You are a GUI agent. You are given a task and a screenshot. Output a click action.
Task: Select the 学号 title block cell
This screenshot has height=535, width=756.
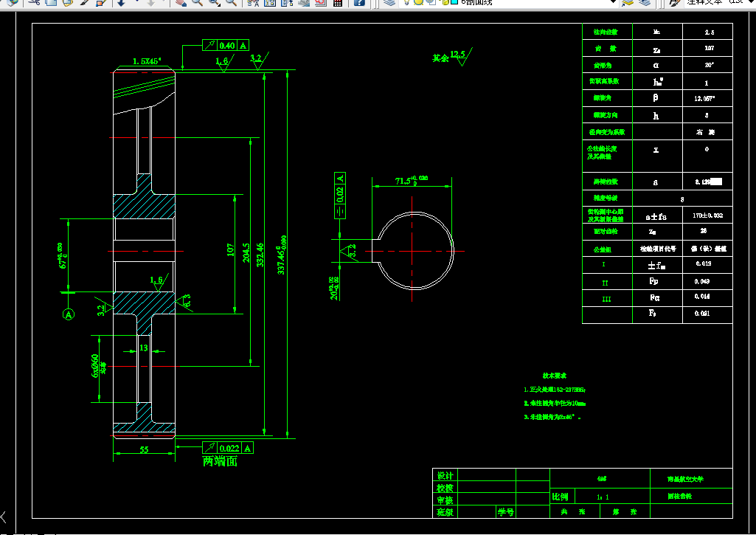pyautogui.click(x=506, y=512)
